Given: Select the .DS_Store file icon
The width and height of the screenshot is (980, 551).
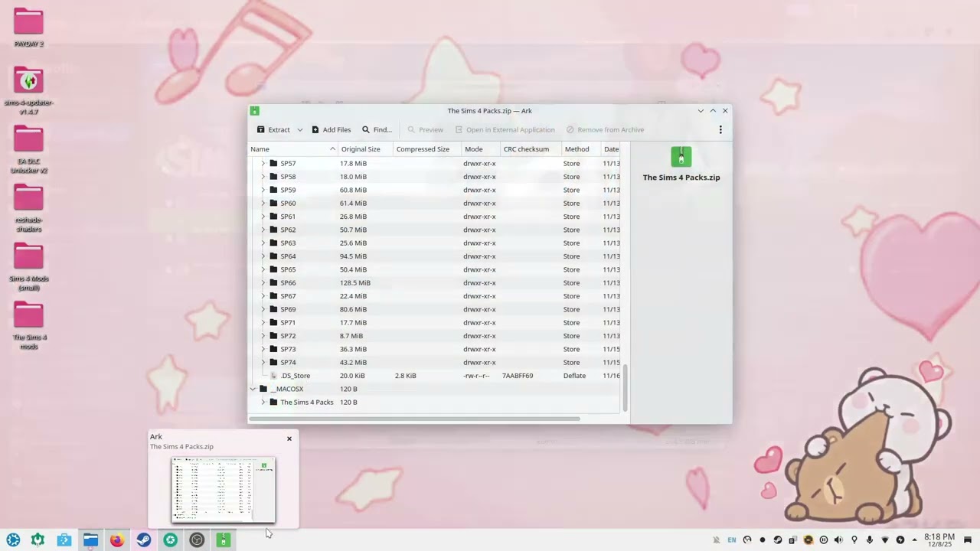Looking at the screenshot, I should pyautogui.click(x=273, y=376).
